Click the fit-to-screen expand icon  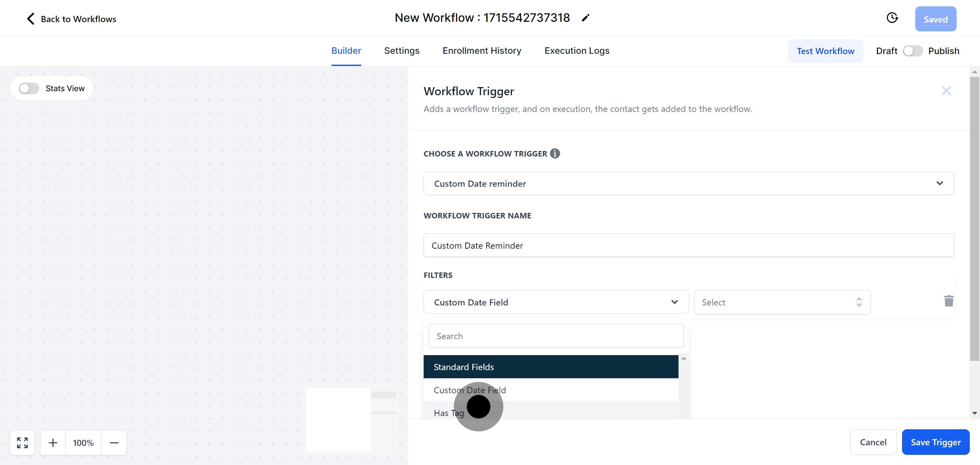click(x=22, y=443)
